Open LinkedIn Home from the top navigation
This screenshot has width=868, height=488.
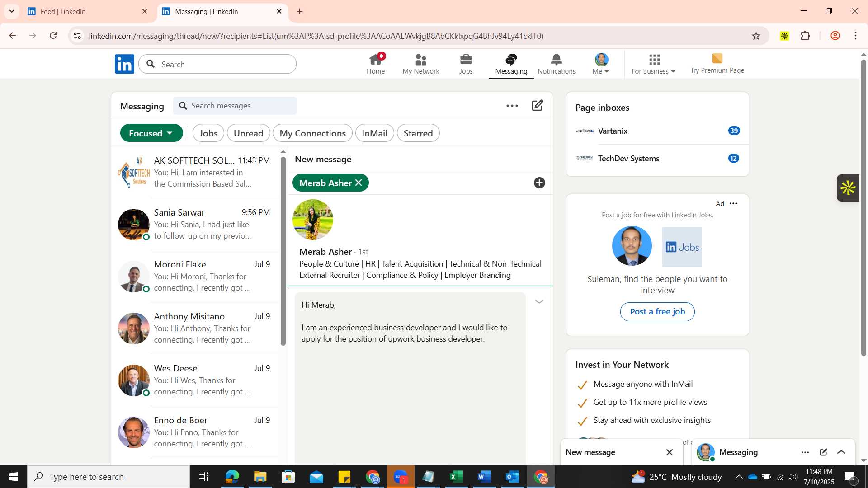[x=376, y=64]
